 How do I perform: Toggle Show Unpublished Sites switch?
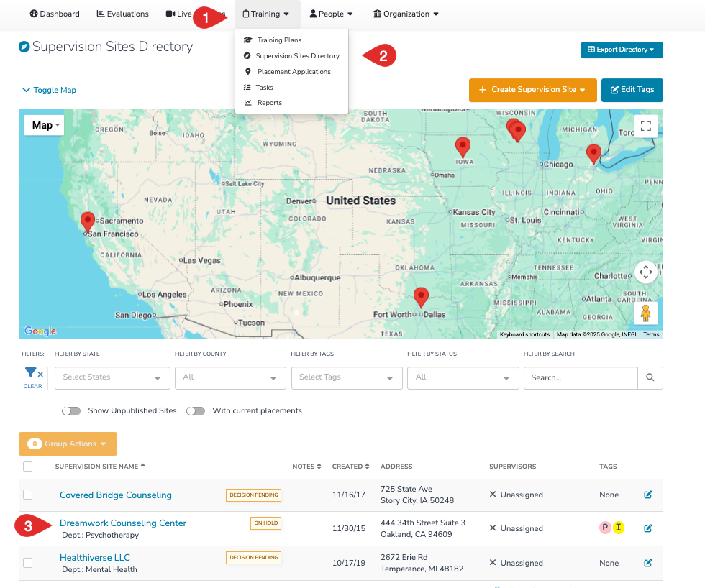point(71,411)
